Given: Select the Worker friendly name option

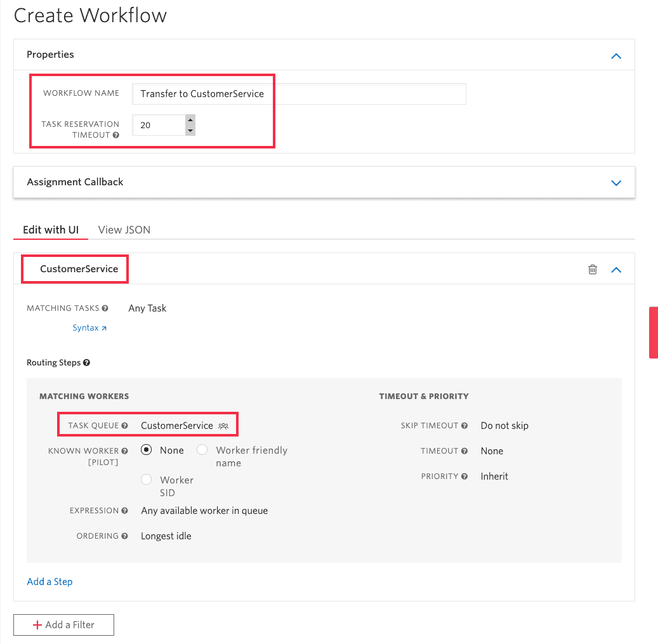Looking at the screenshot, I should [x=203, y=450].
